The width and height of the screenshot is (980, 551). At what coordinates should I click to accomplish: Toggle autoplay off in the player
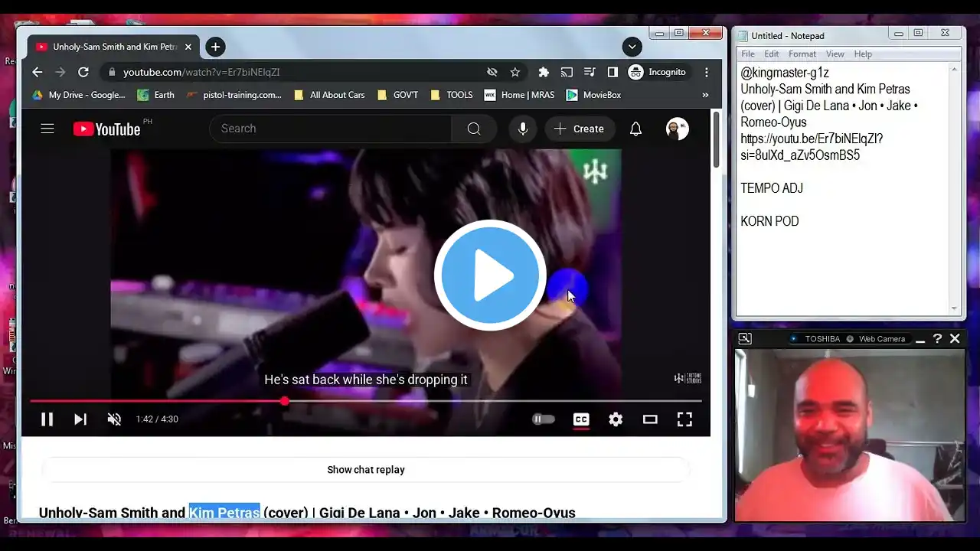click(544, 419)
